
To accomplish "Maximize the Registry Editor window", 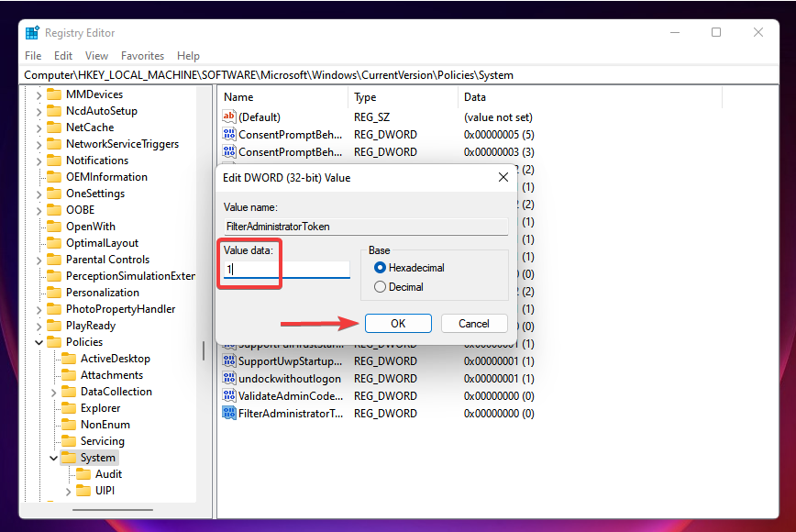I will point(716,32).
